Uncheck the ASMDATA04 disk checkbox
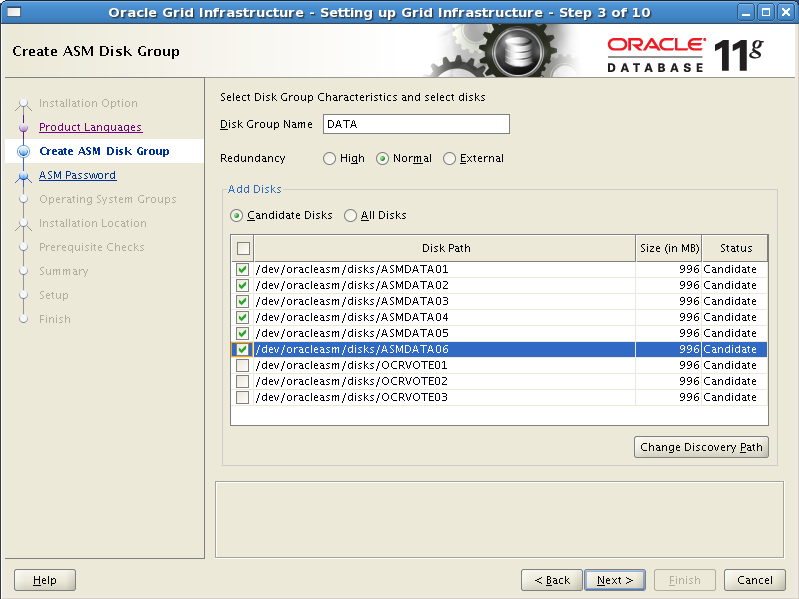This screenshot has height=599, width=799. (x=243, y=317)
